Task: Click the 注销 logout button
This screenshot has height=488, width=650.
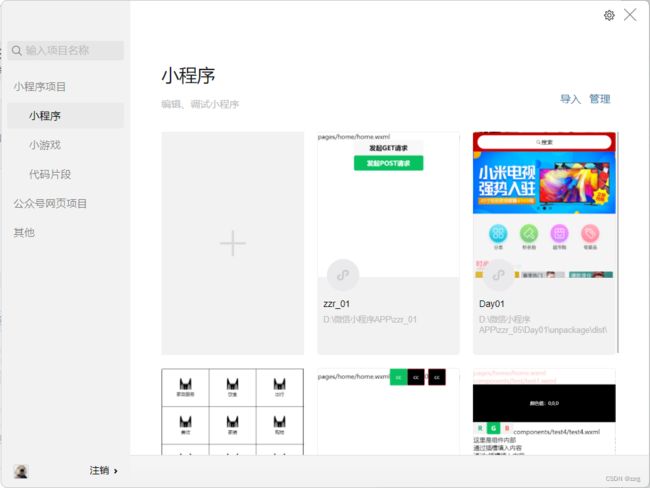Action: tap(99, 471)
